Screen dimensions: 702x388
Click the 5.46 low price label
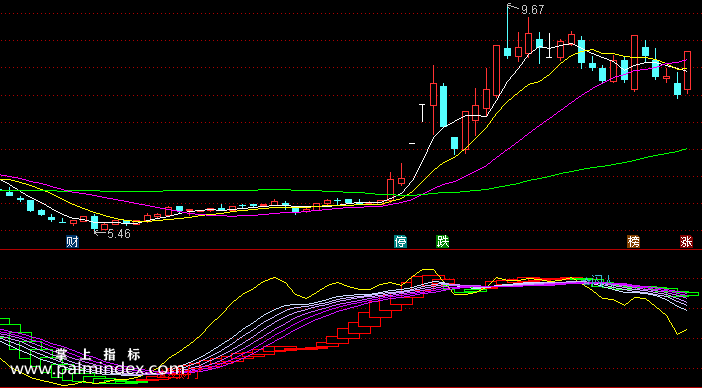point(119,234)
